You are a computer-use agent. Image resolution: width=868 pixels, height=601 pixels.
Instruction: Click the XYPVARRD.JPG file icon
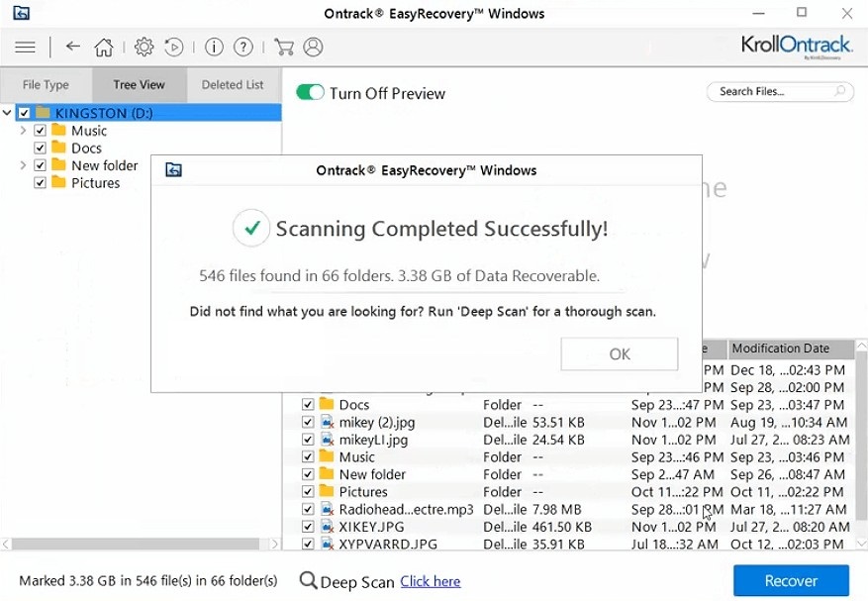click(328, 544)
